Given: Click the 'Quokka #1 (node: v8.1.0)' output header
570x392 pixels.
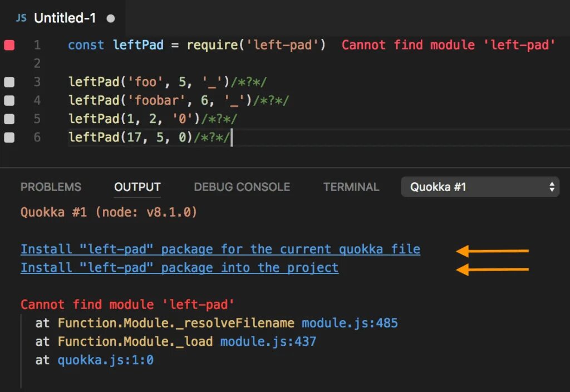Looking at the screenshot, I should click(x=109, y=212).
